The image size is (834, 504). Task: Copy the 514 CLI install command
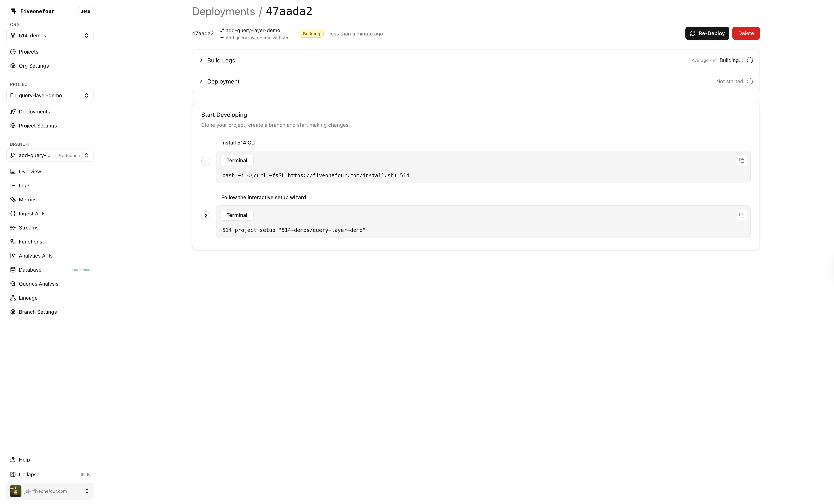(741, 160)
